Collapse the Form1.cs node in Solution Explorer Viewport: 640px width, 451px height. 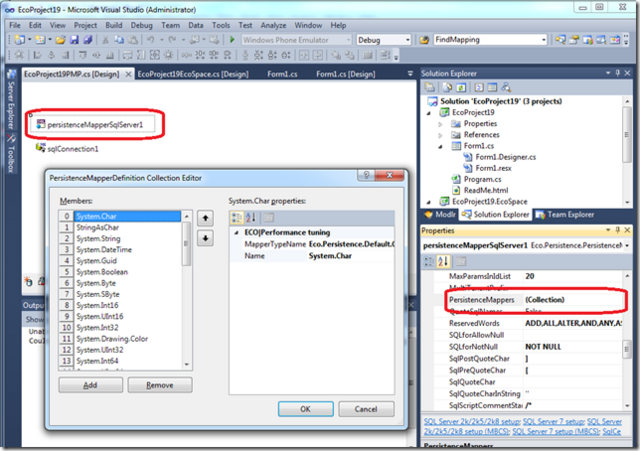tap(440, 146)
